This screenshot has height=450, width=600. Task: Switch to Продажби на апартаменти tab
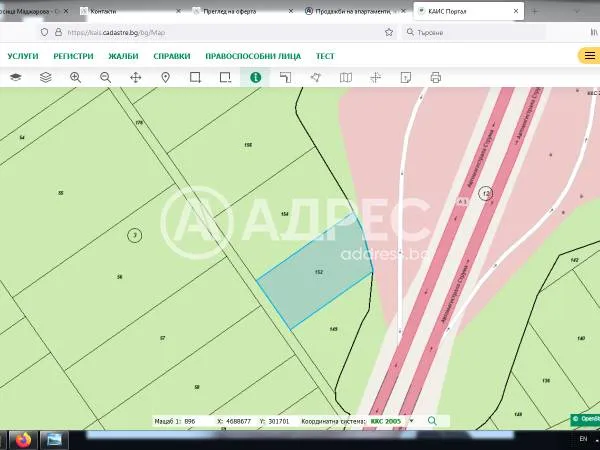(355, 11)
